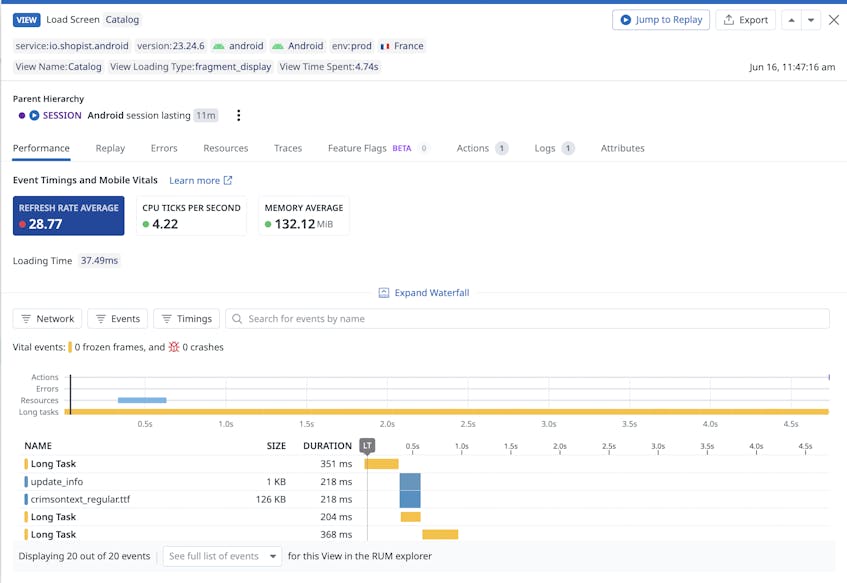Screen dimensions: 847x583
Task: Go to next view with down arrow
Action: [x=811, y=20]
